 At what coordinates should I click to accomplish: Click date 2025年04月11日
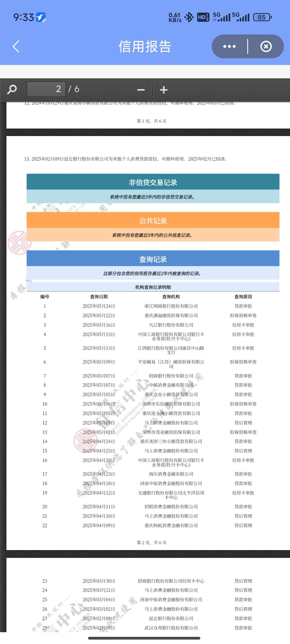[x=99, y=507]
